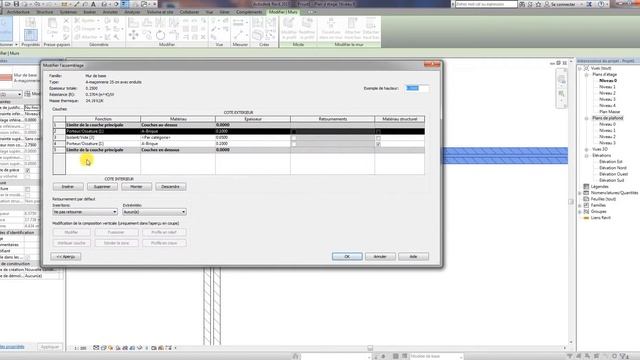This screenshot has width=640, height=360.
Task: Click Insérer button to add a layer
Action: (x=68, y=187)
